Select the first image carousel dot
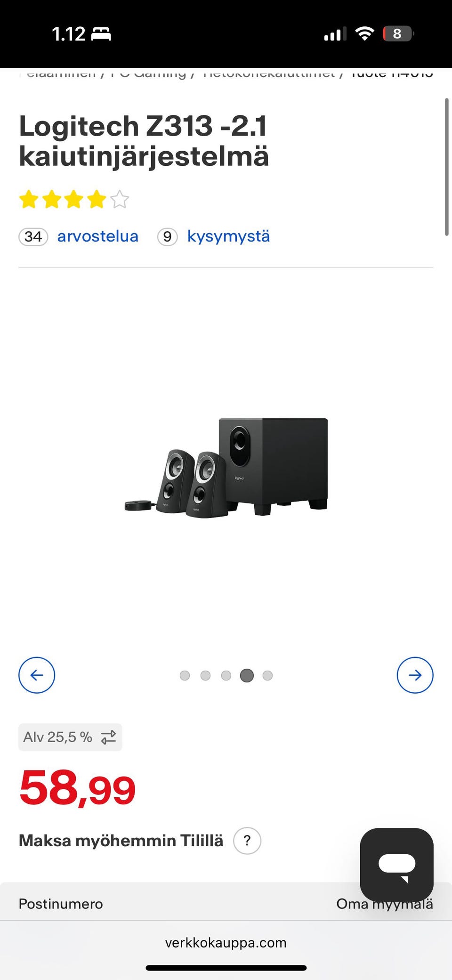The image size is (452, 980). pos(185,675)
